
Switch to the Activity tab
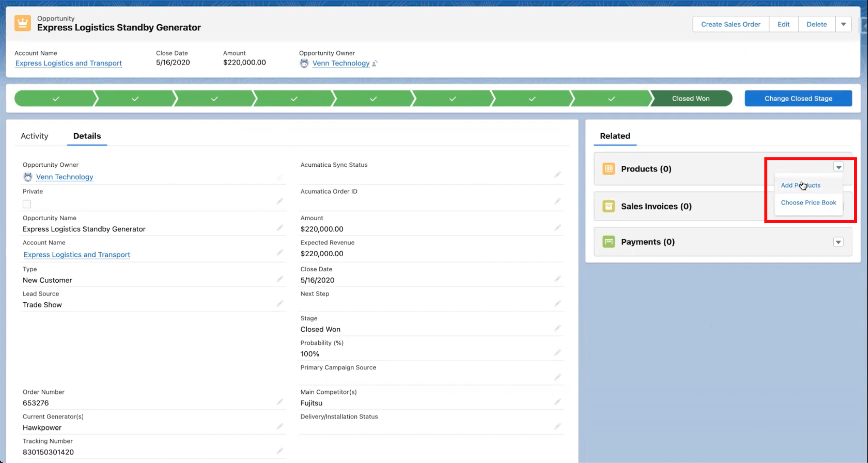click(x=34, y=136)
